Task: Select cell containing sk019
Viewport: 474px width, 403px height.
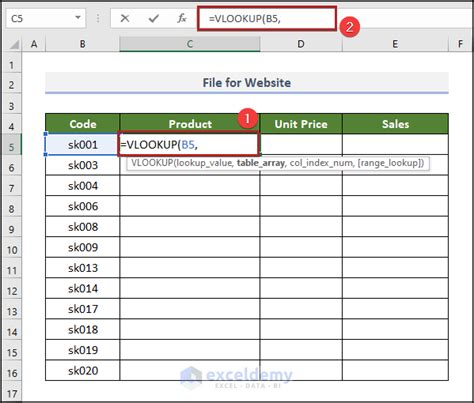Action: click(83, 350)
